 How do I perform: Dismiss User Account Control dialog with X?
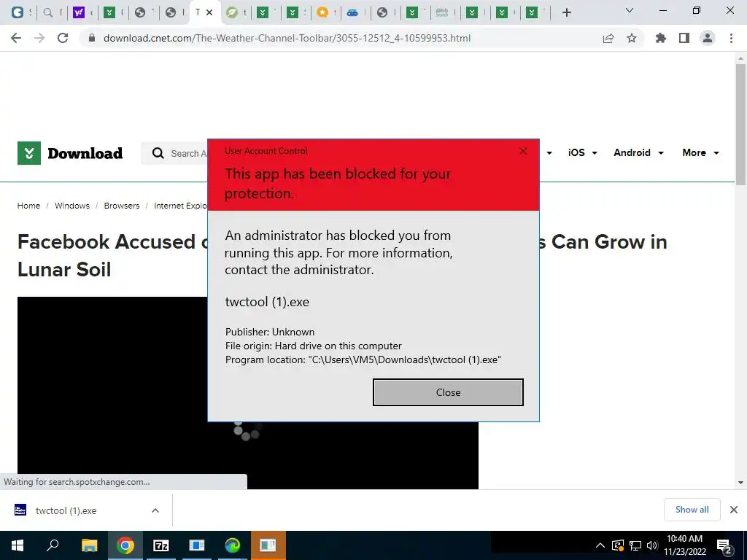pyautogui.click(x=523, y=151)
